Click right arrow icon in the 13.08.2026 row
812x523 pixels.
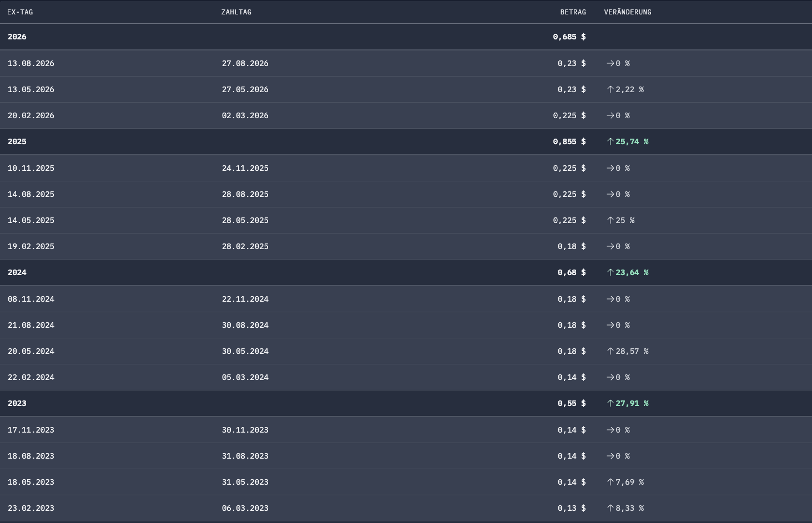pos(610,63)
